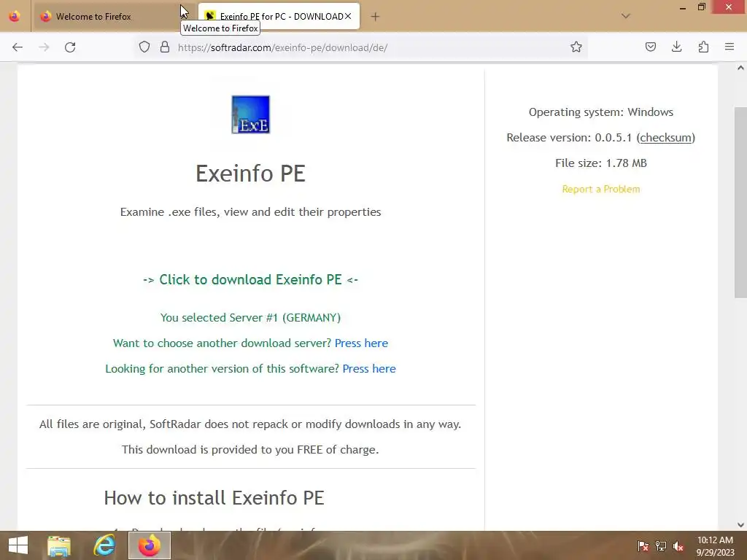
Task: Open Firefox View pinned icon
Action: tap(15, 16)
